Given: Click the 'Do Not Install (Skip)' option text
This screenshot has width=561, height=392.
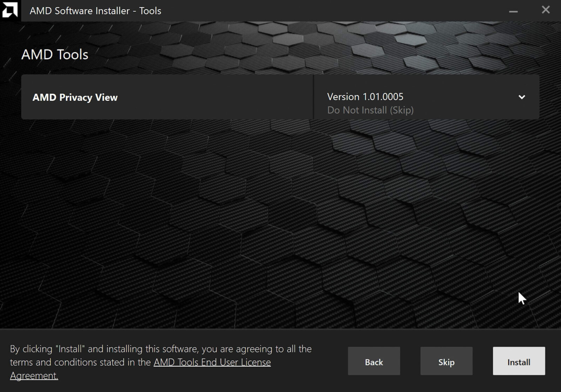Looking at the screenshot, I should [x=370, y=110].
